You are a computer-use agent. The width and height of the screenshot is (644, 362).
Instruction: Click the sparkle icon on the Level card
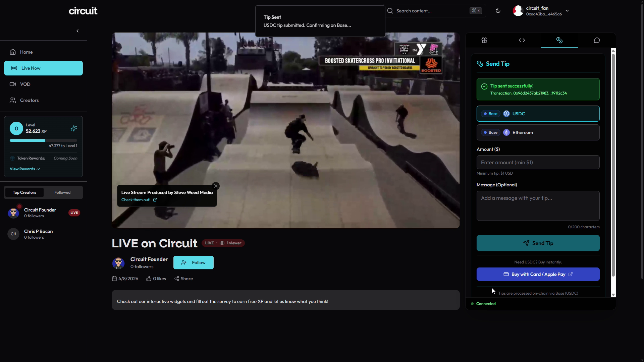[x=73, y=128]
